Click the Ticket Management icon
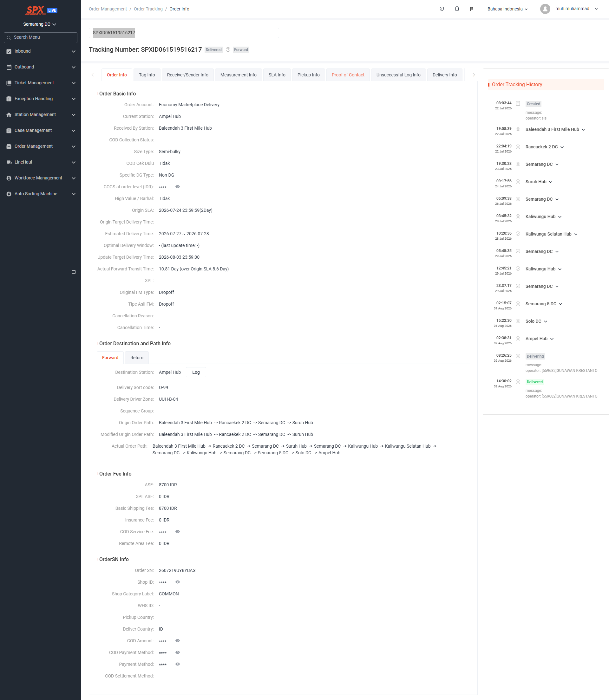Viewport: 609px width, 700px height. (x=9, y=83)
